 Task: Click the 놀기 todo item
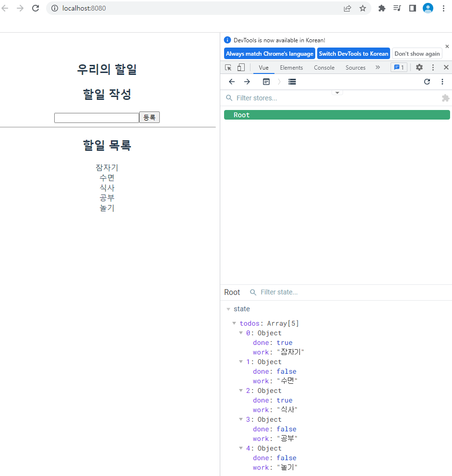pos(107,208)
